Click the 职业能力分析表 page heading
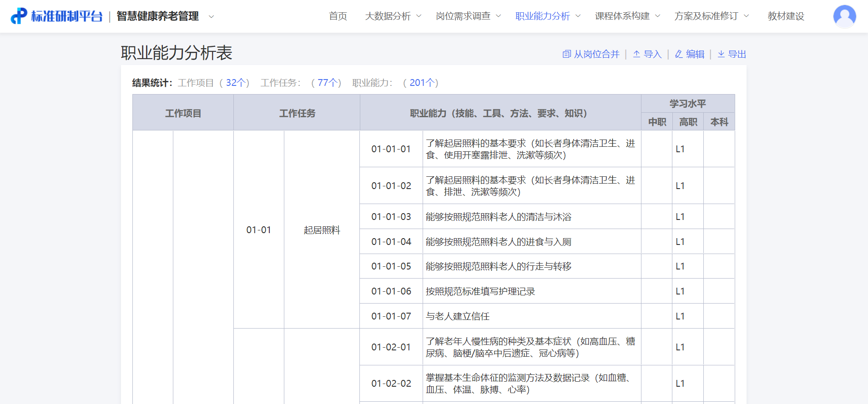The height and width of the screenshot is (404, 868). [x=177, y=53]
